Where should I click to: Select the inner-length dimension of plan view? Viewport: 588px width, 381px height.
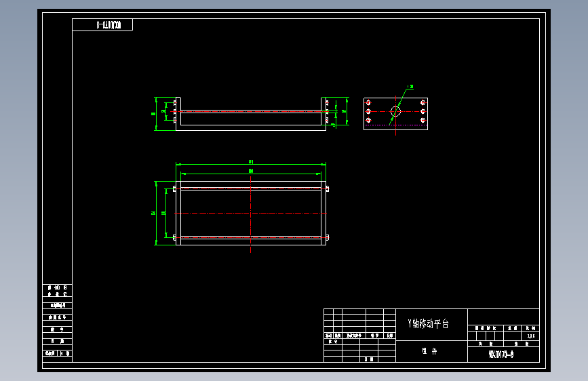pos(251,173)
